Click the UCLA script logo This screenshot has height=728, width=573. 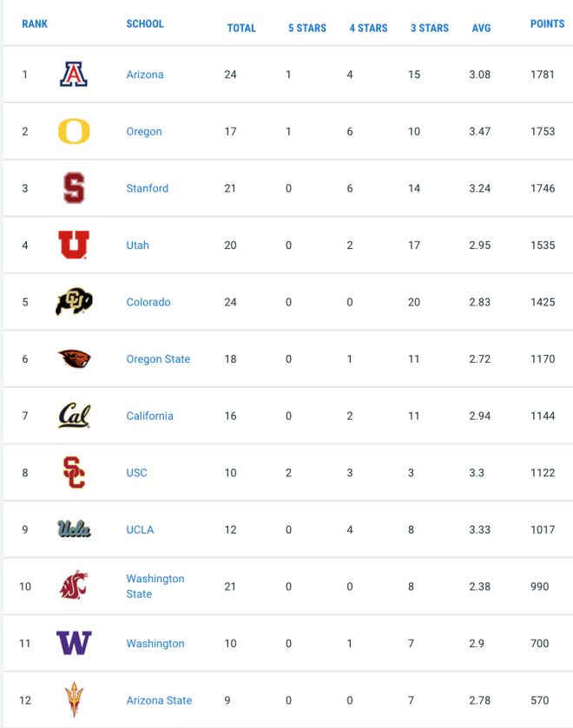pos(74,529)
